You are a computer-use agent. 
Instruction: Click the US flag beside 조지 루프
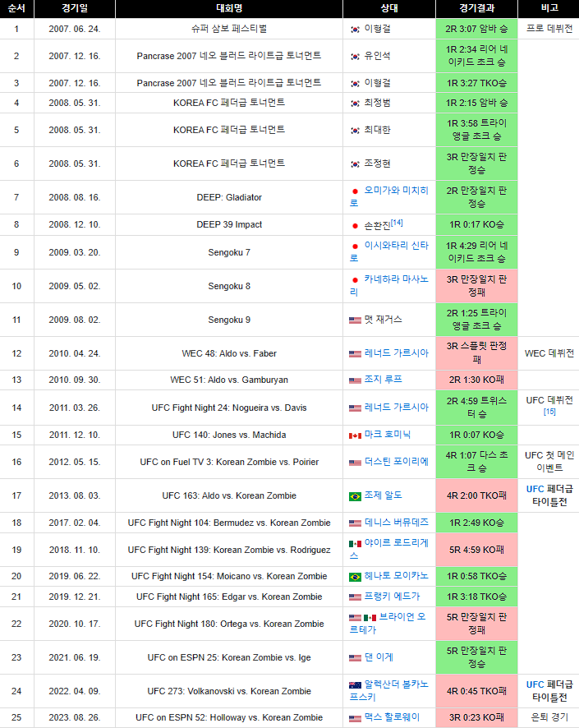355,380
